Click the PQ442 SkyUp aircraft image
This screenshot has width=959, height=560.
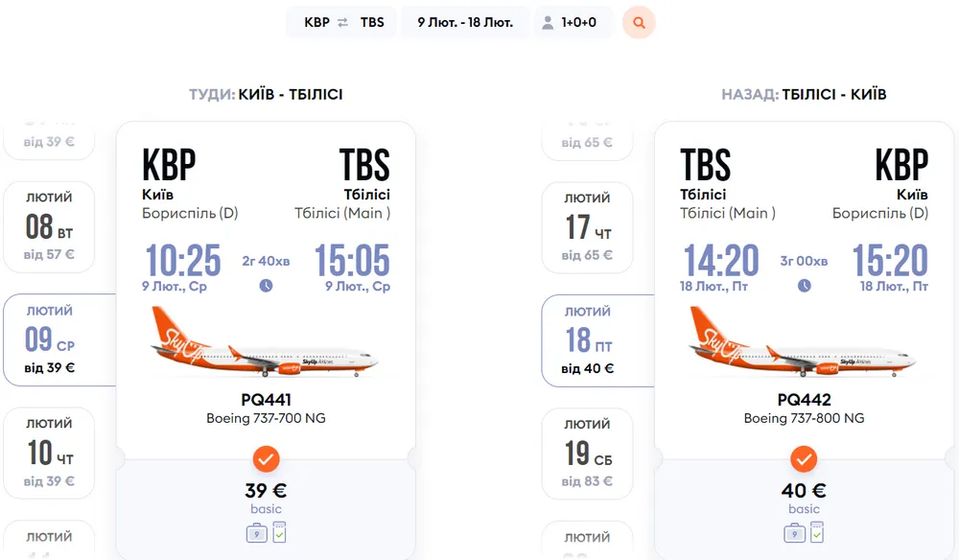pos(804,343)
